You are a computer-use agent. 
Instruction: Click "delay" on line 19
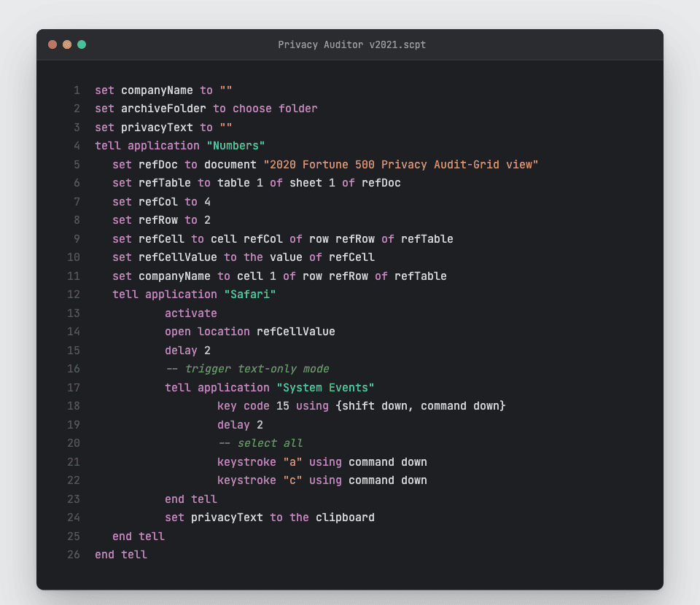pos(233,425)
